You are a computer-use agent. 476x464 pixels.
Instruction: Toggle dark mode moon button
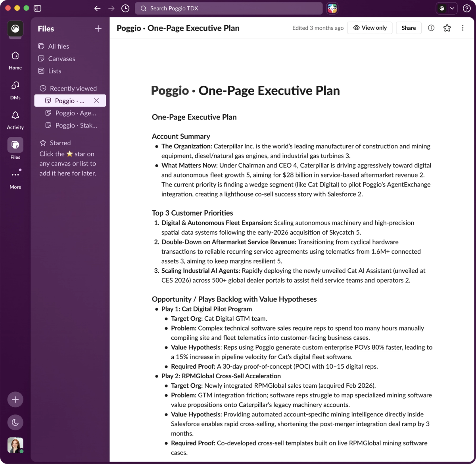click(15, 422)
